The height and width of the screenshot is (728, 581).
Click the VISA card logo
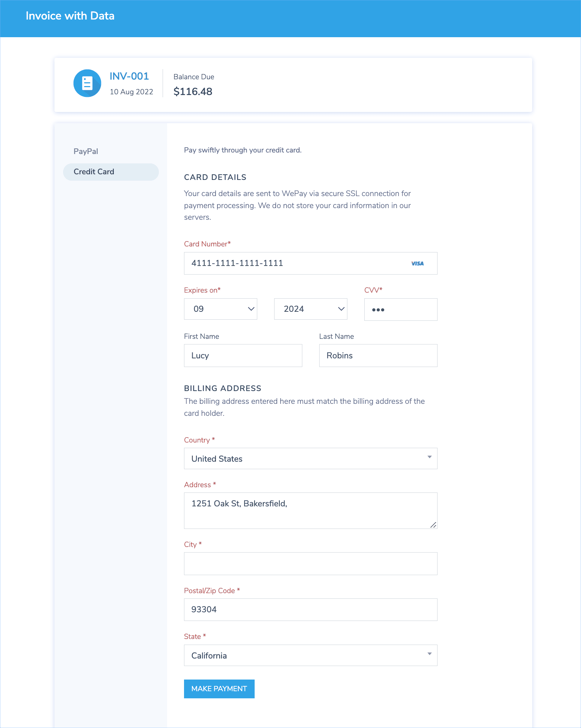[x=417, y=263]
